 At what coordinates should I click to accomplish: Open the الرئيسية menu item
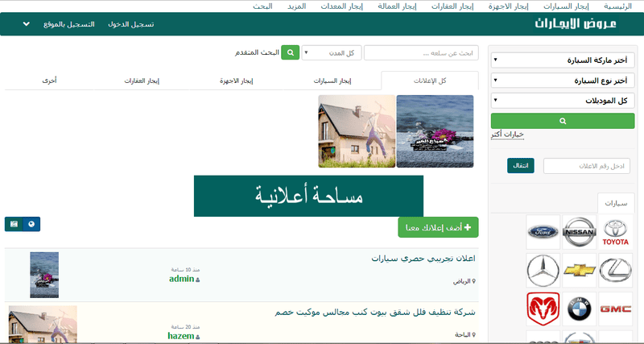click(617, 6)
